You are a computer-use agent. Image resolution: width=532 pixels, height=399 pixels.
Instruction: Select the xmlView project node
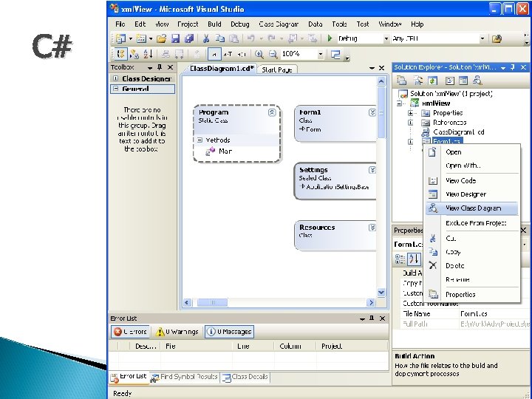click(436, 103)
